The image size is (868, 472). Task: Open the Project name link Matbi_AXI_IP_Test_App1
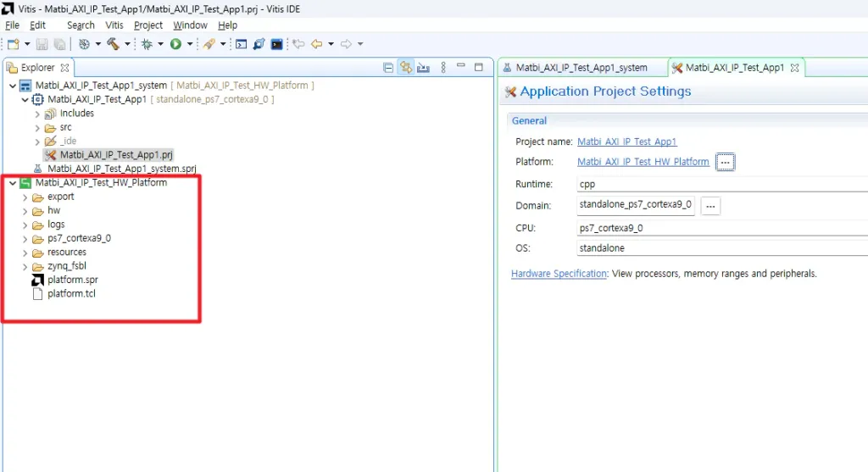coord(626,142)
